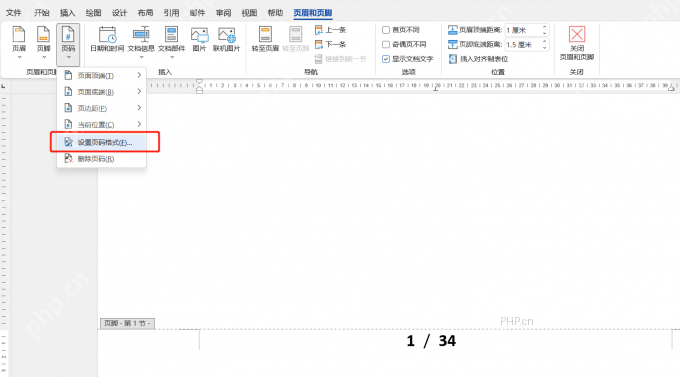
Task: Toggle 首页不同 (Different First Page) checkbox
Action: [x=386, y=30]
